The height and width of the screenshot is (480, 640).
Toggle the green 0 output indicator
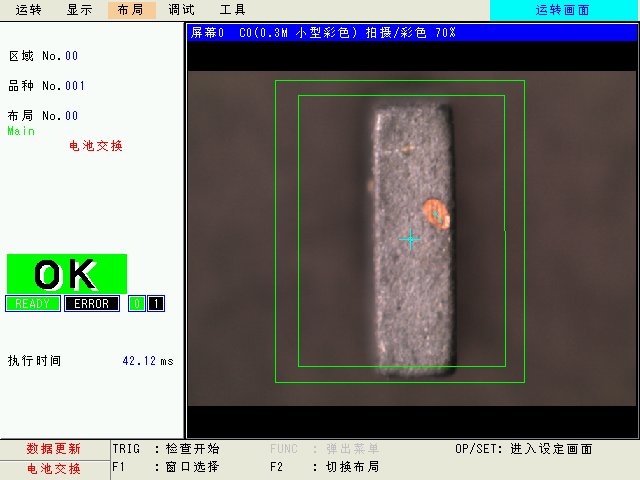click(137, 304)
